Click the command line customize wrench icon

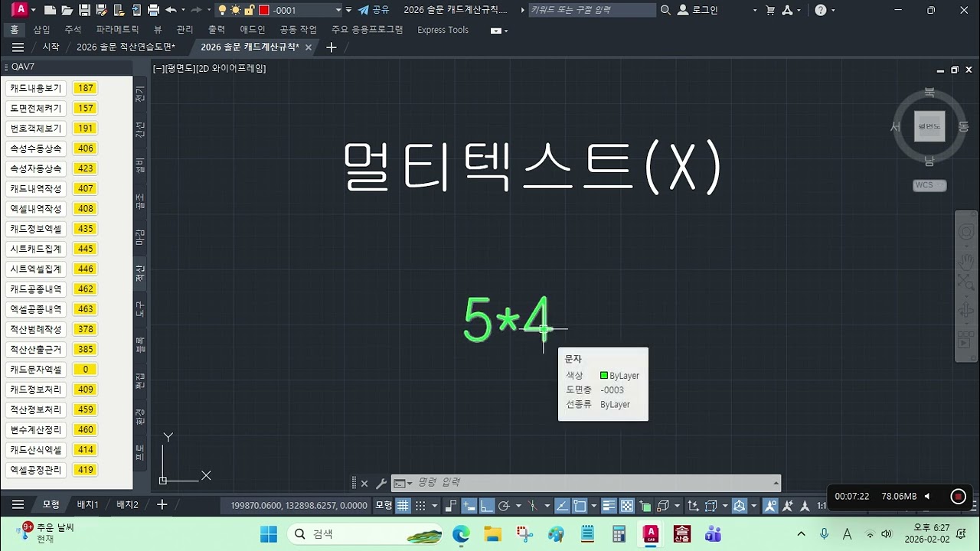click(381, 484)
